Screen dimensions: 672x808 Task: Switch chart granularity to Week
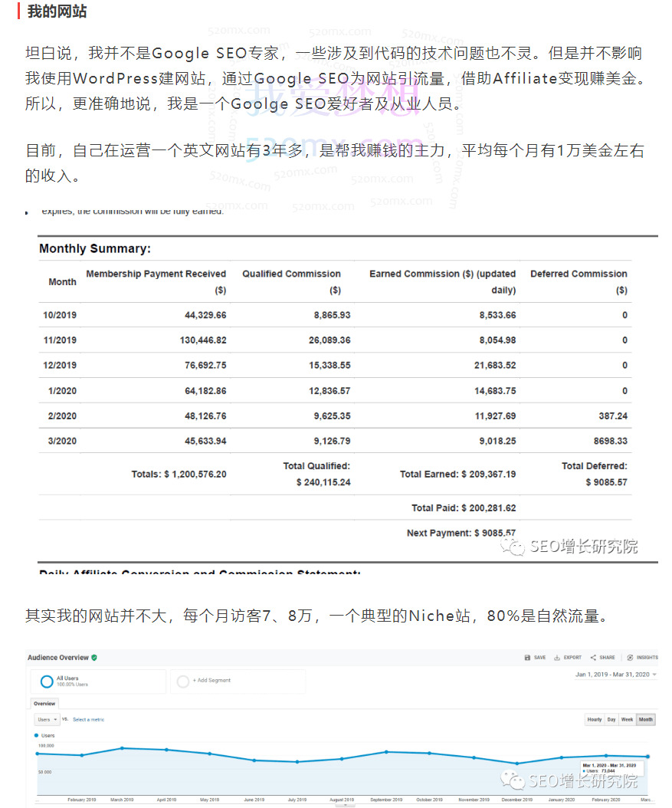pyautogui.click(x=627, y=720)
